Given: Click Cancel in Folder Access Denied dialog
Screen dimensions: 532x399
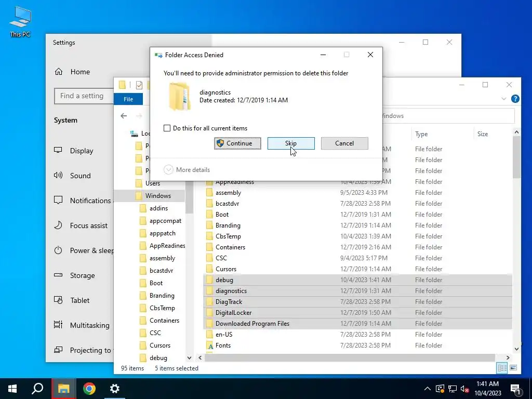Looking at the screenshot, I should 344,143.
